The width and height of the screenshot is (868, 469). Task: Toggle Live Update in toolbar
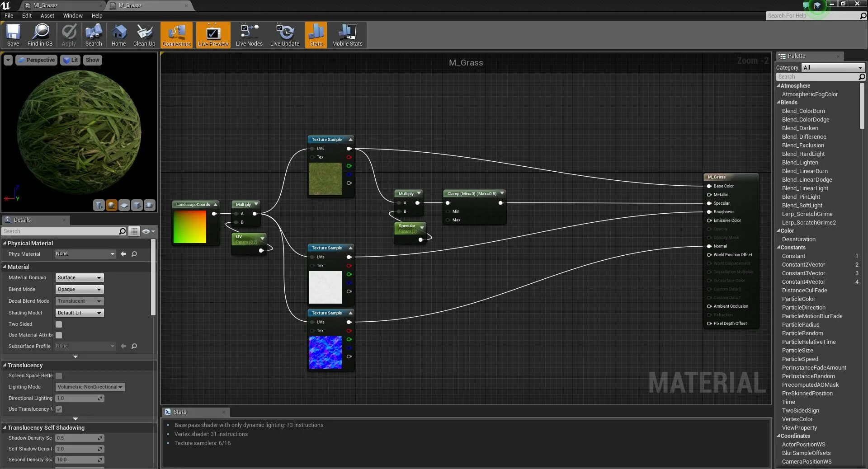(285, 35)
